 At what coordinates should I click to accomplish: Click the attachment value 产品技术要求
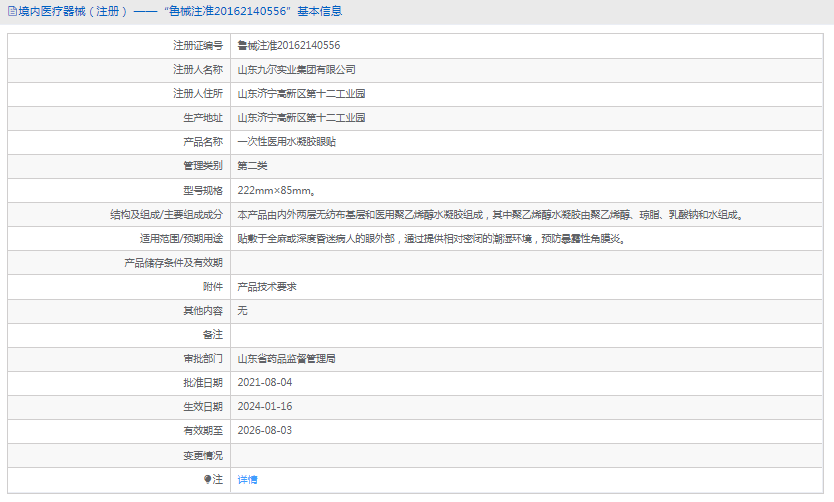266,286
